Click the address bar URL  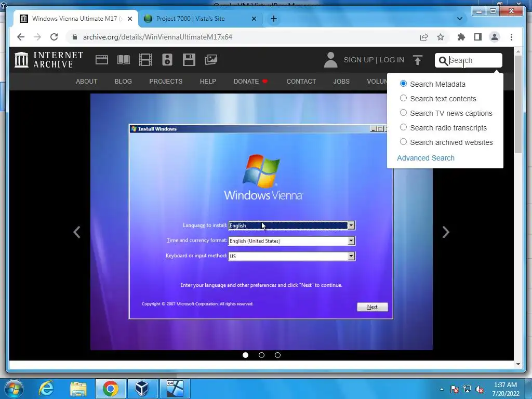tap(157, 37)
